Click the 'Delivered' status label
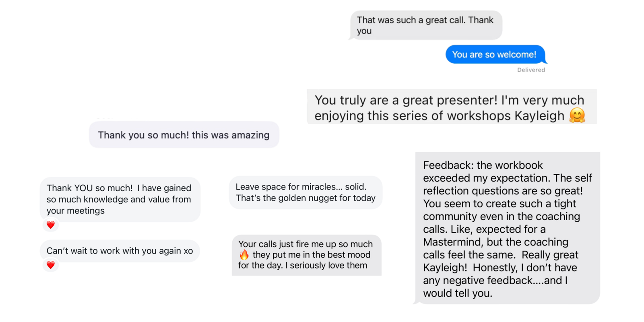The image size is (644, 322). (x=531, y=70)
